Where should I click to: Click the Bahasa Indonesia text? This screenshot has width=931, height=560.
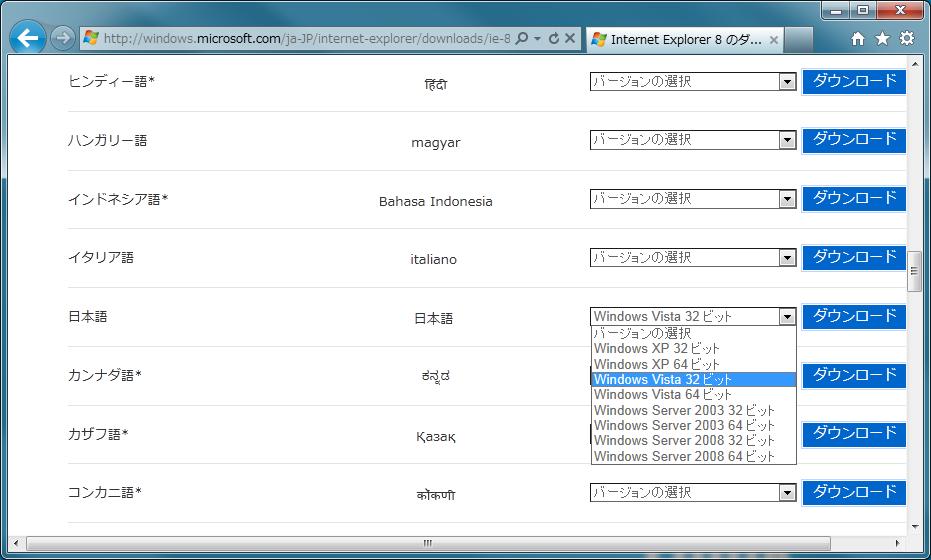[x=436, y=201]
